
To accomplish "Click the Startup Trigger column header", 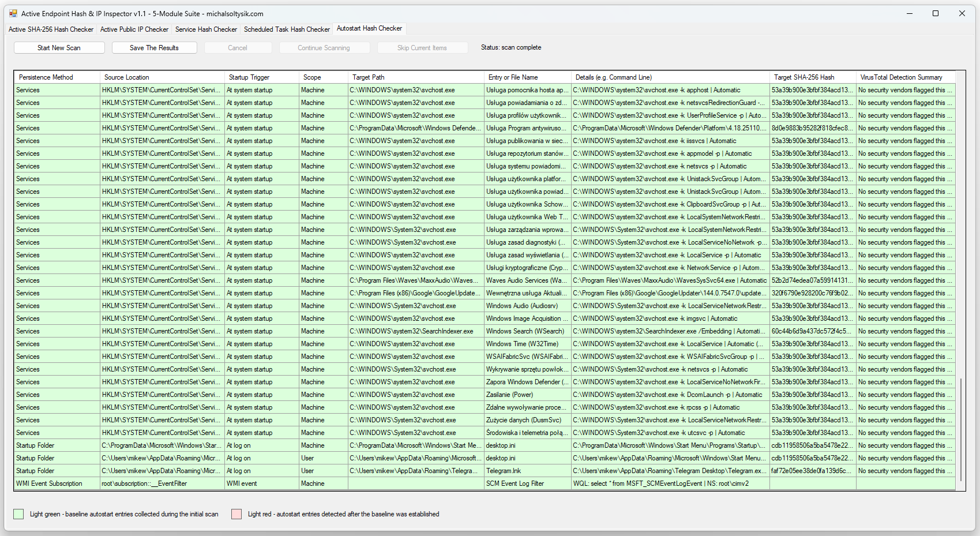I will click(249, 77).
